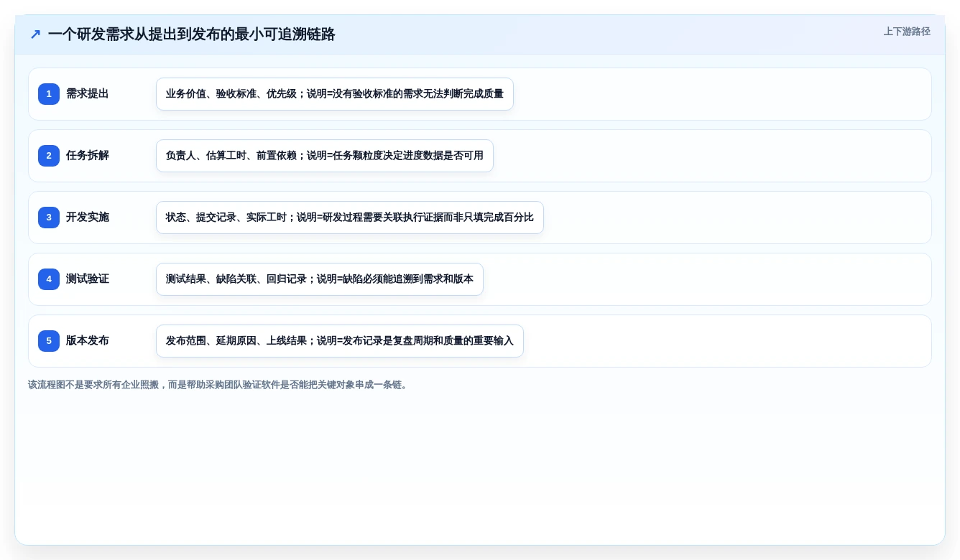Viewport: 960px width, 560px height.
Task: Select the 版本发布 step label
Action: 88,341
